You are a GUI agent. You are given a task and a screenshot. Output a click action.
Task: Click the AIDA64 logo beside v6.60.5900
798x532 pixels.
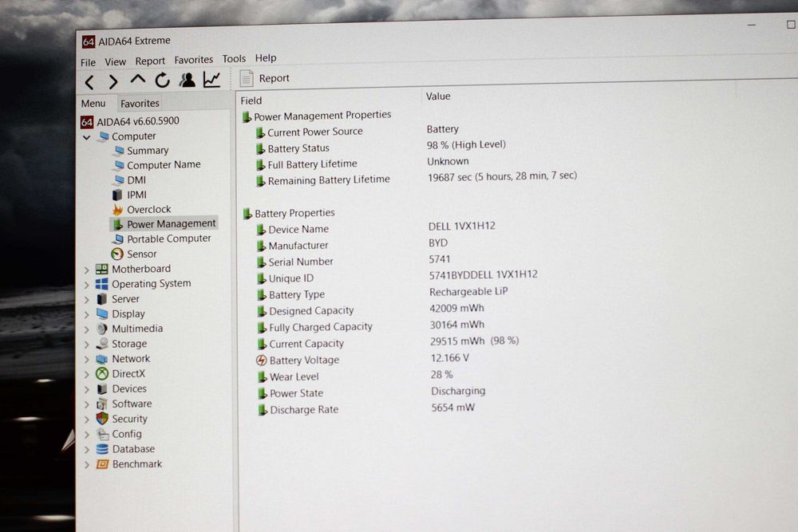87,122
